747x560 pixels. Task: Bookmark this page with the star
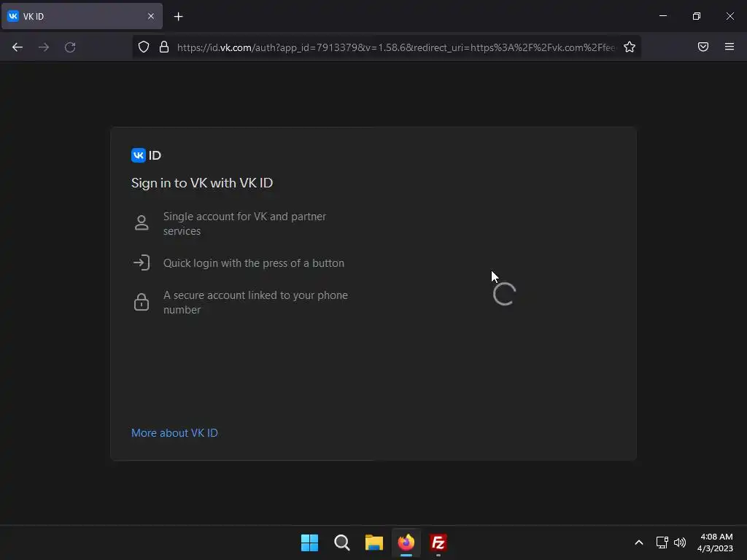point(630,47)
